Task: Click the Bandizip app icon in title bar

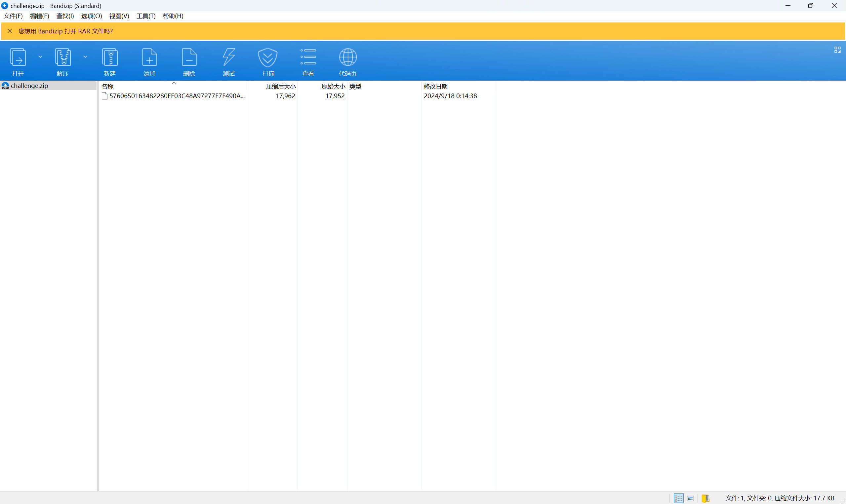Action: pyautogui.click(x=5, y=5)
